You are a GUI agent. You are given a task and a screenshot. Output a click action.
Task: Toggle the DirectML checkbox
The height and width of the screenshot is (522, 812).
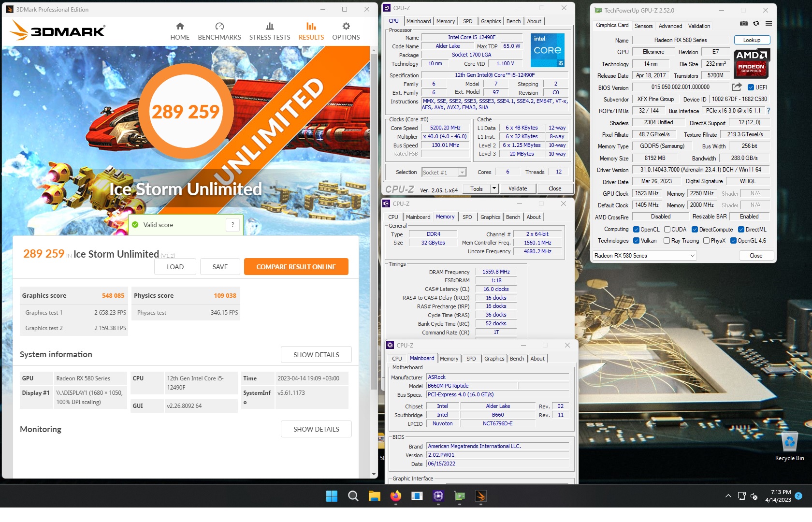pos(741,230)
